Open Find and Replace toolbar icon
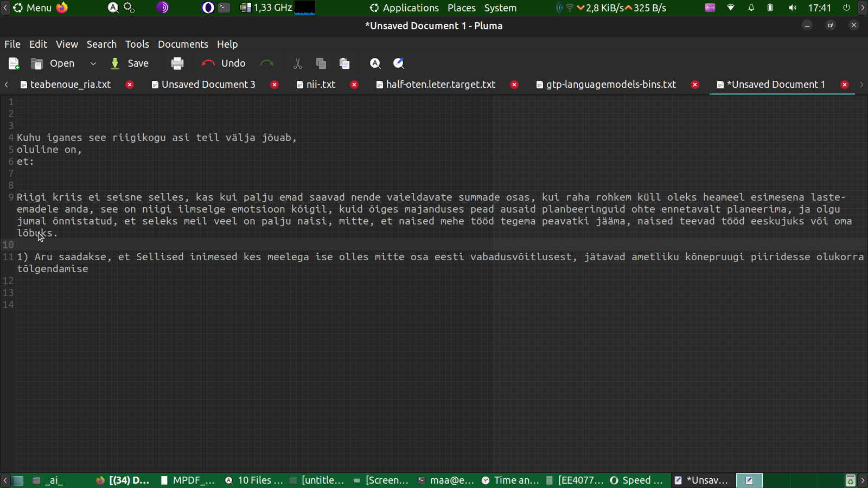This screenshot has height=488, width=868. click(399, 63)
